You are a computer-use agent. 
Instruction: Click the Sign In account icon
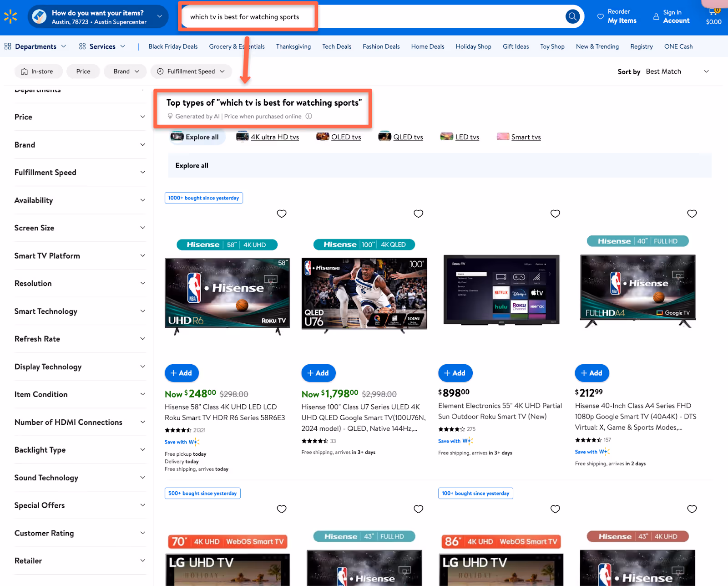656,16
